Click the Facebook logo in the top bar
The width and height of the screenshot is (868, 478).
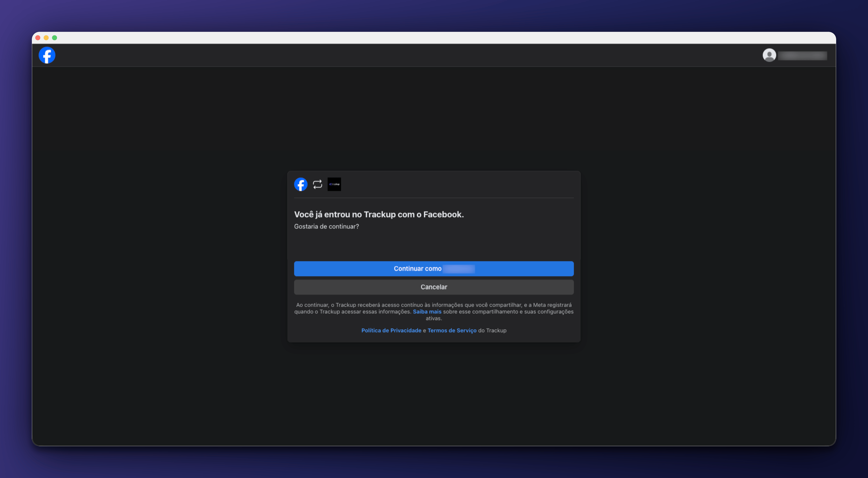click(47, 55)
